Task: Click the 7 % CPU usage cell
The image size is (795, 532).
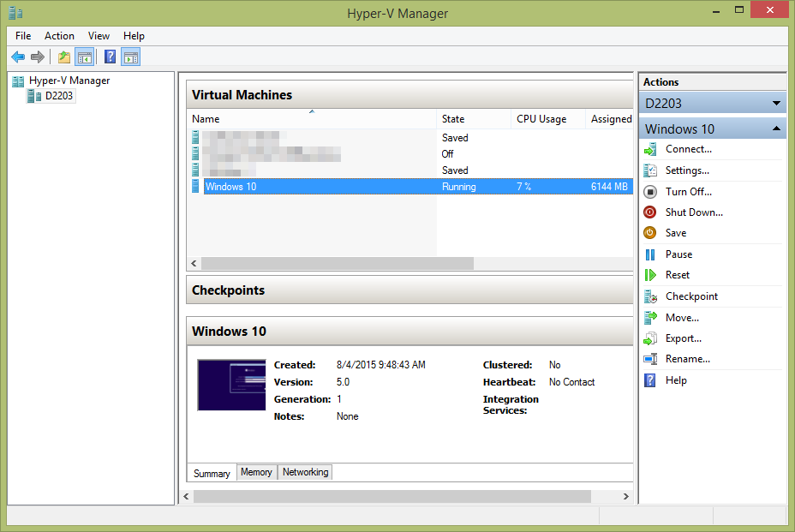Action: point(523,187)
